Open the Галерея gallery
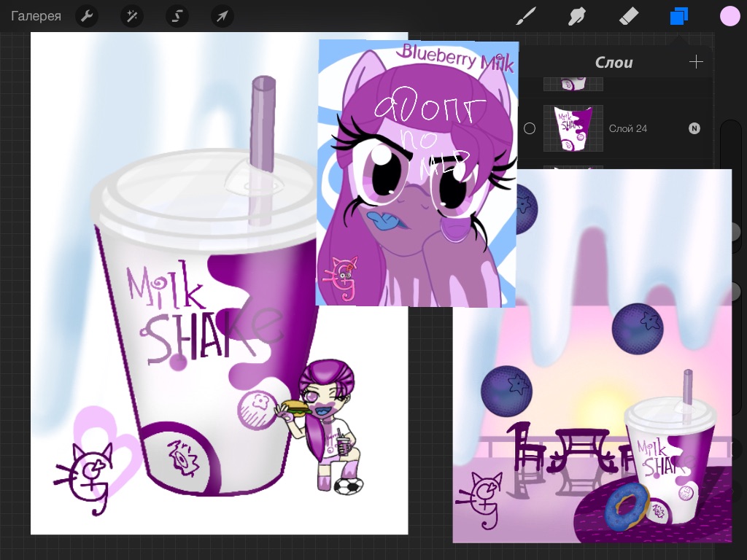747x560 pixels. point(36,16)
